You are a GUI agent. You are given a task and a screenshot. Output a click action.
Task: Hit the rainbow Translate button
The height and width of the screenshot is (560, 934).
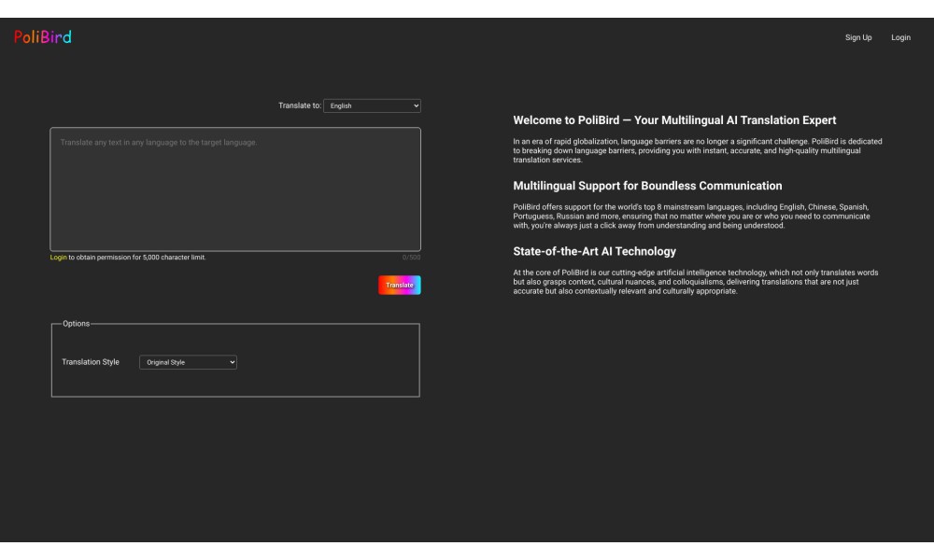pos(399,285)
